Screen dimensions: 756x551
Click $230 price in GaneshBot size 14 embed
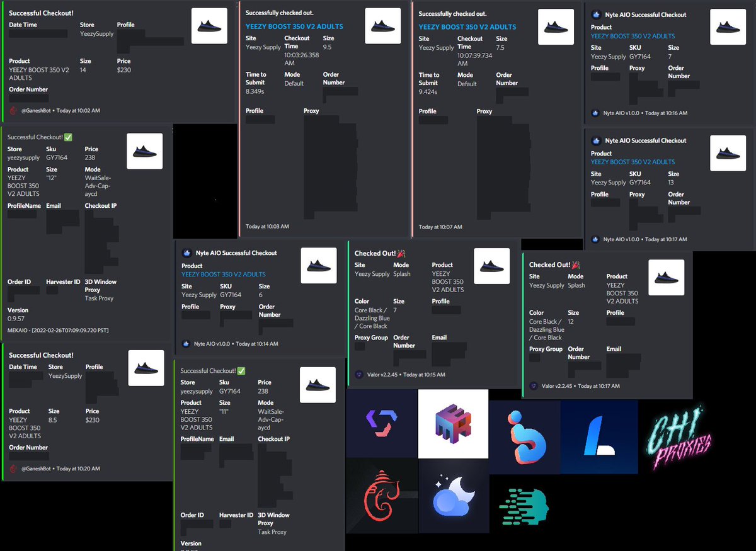(124, 70)
